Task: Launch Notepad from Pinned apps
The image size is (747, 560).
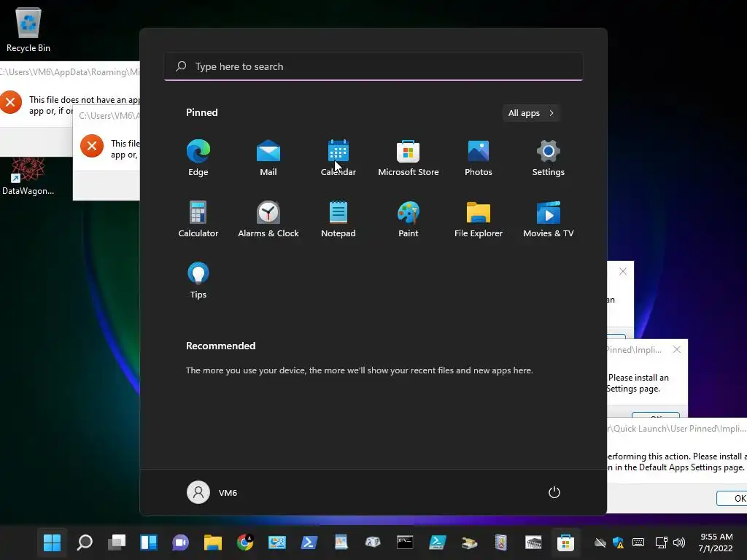Action: 338,219
